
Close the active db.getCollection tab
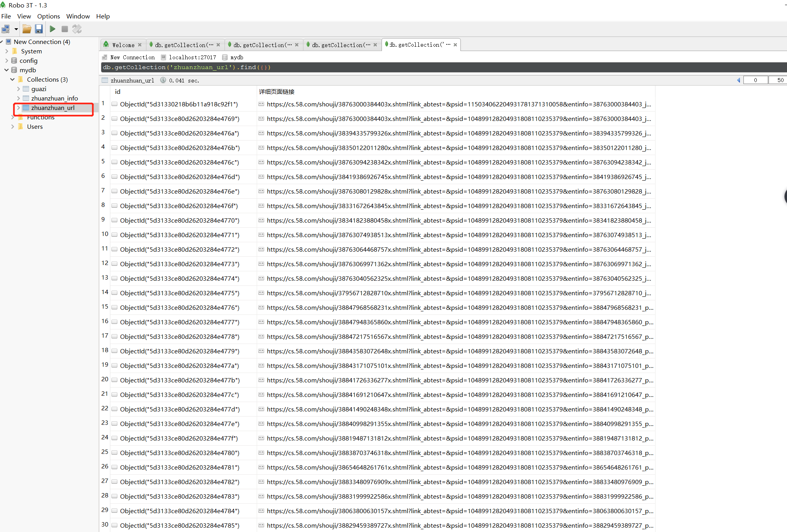point(455,45)
